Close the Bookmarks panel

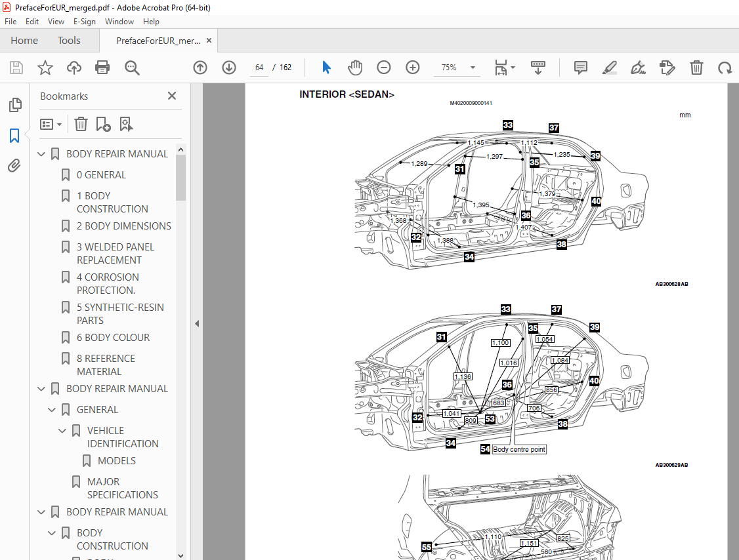(172, 96)
